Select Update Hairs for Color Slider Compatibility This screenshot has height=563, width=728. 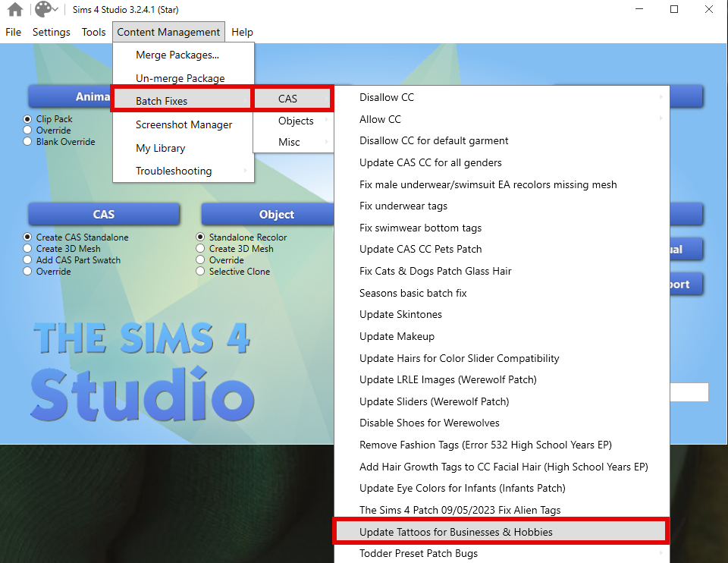click(502, 358)
